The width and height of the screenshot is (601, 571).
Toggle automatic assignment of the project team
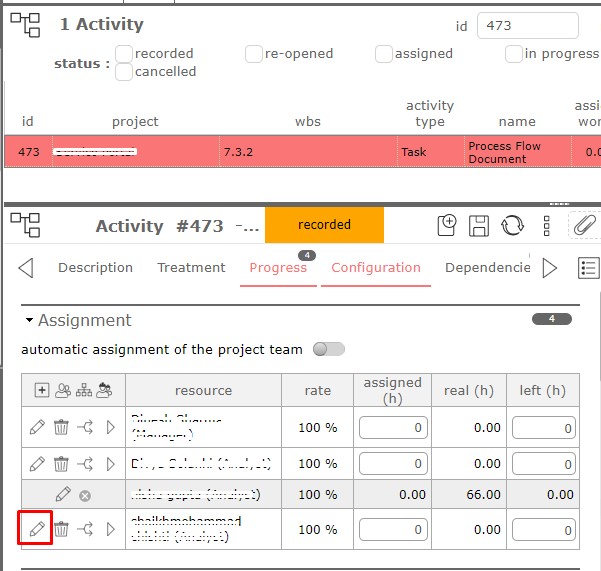point(328,349)
